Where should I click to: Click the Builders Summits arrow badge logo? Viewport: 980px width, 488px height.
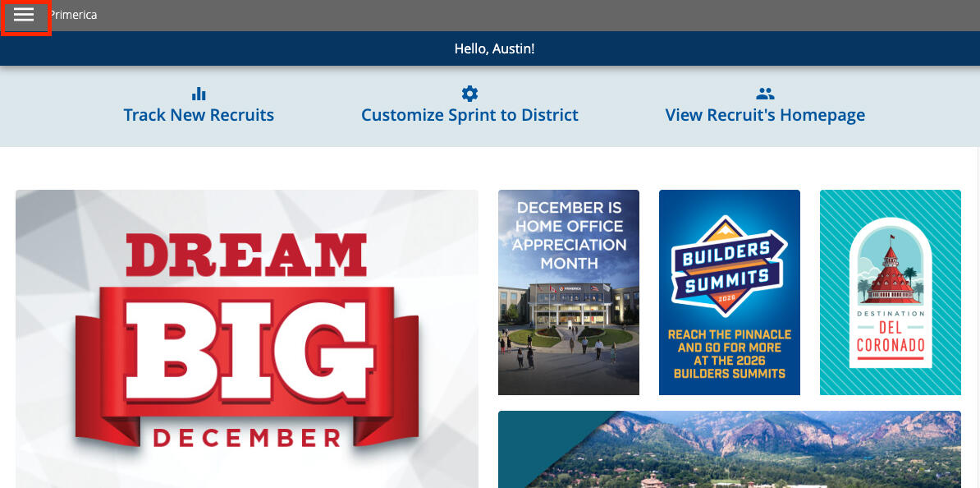tap(729, 266)
